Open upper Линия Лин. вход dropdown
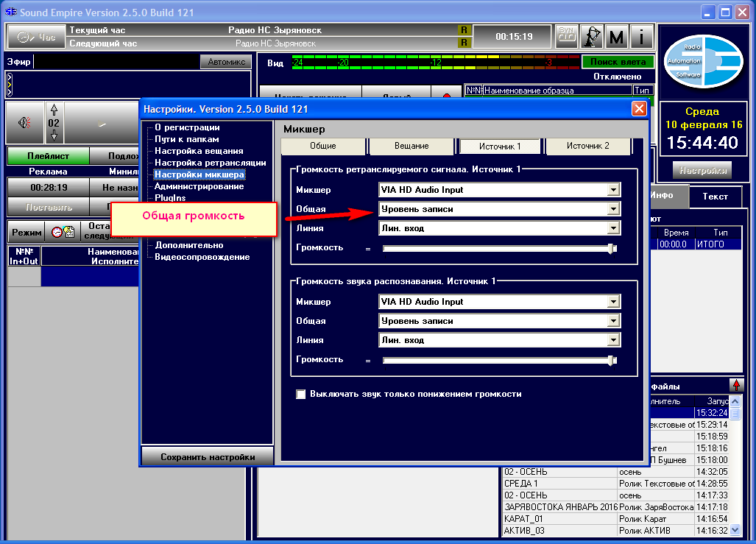Image resolution: width=756 pixels, height=544 pixels. 613,228
